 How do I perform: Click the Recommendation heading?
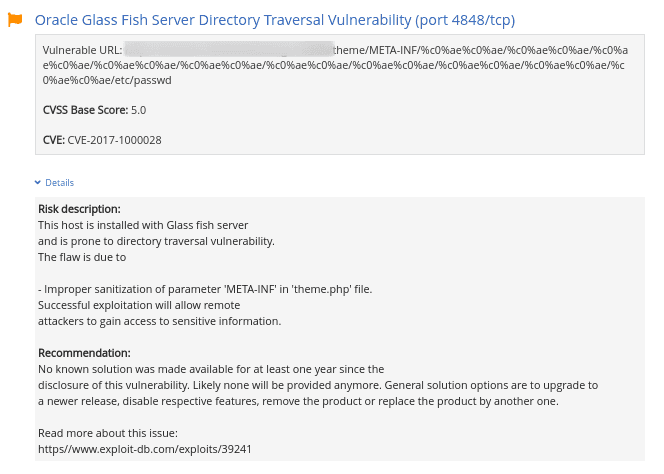pos(84,353)
